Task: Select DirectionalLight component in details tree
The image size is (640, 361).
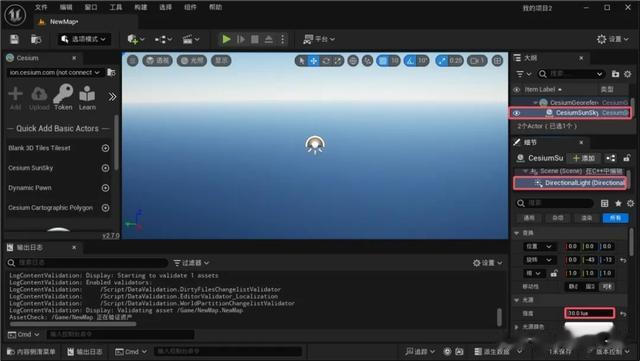Action: (x=570, y=183)
